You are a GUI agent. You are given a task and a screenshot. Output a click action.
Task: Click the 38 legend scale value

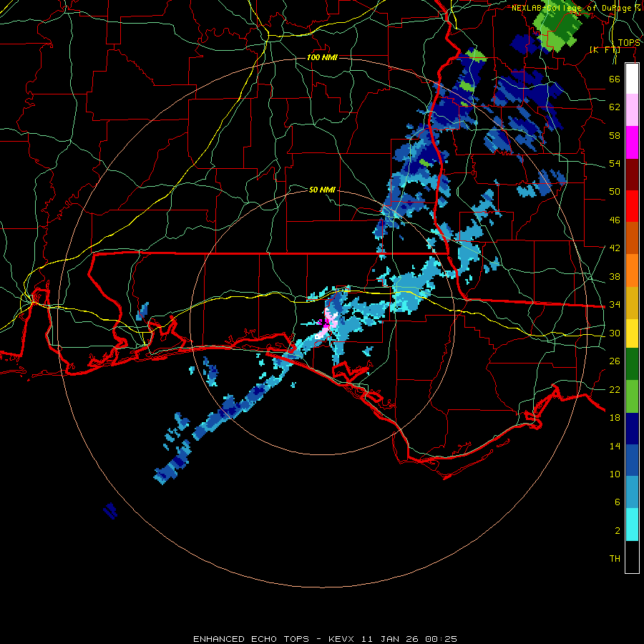coord(615,276)
